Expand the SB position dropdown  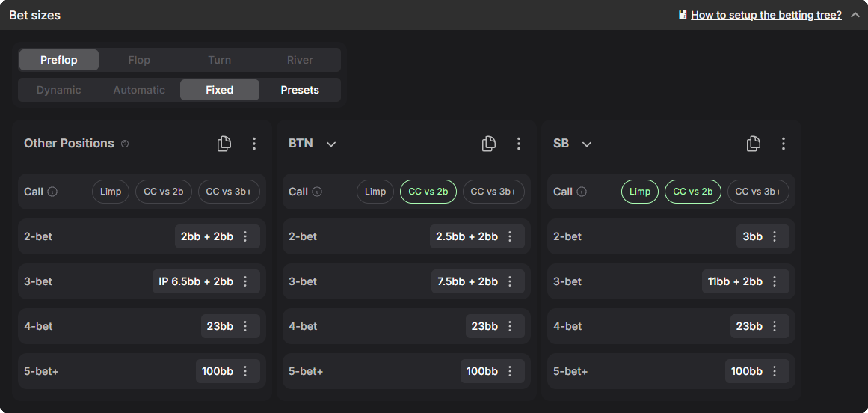click(587, 144)
